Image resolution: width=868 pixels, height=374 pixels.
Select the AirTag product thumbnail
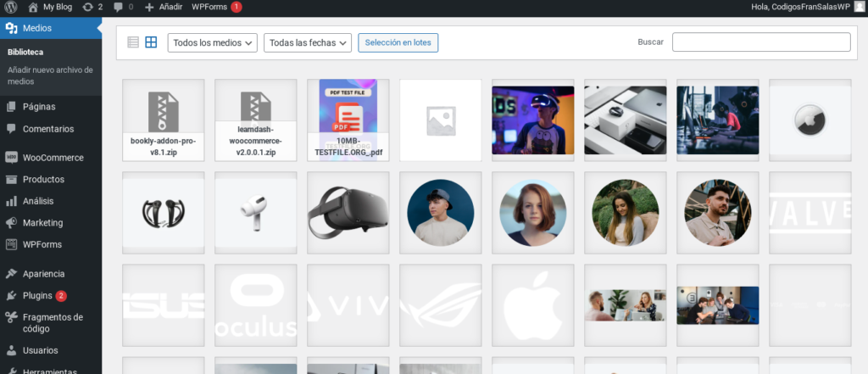810,120
